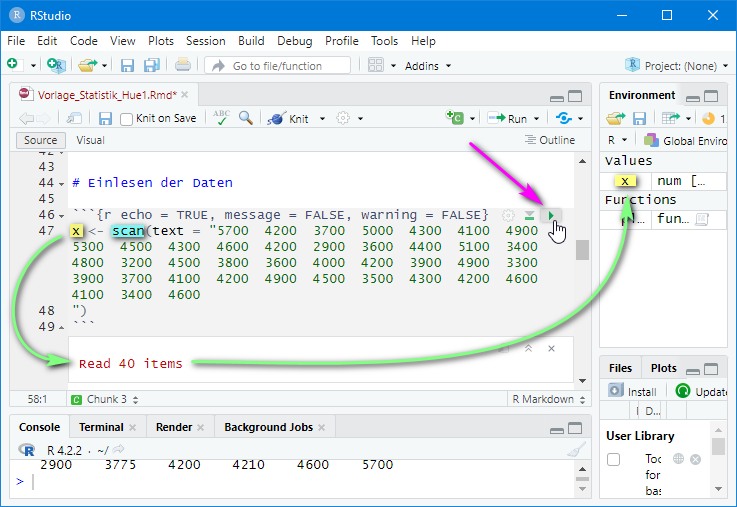Click variable x in Environment values
Viewport: 737px width, 507px height.
tap(625, 181)
